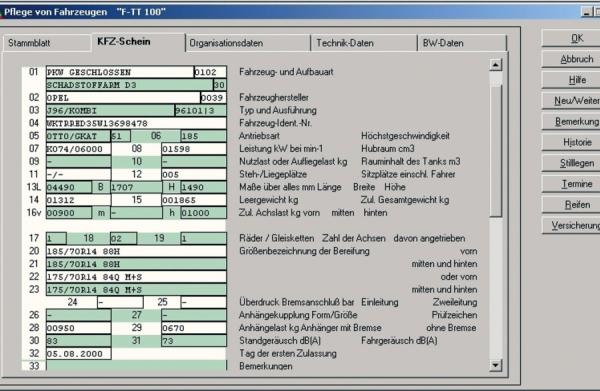Click field 26 Anhängekupplung
Screen dimensions: 600x391
coord(78,316)
